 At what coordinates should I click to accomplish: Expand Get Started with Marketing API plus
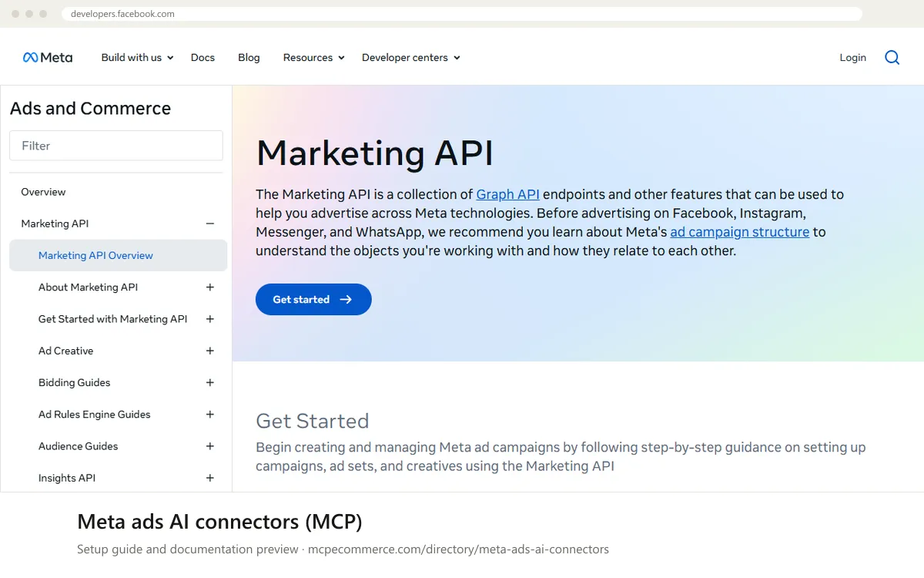tap(209, 319)
